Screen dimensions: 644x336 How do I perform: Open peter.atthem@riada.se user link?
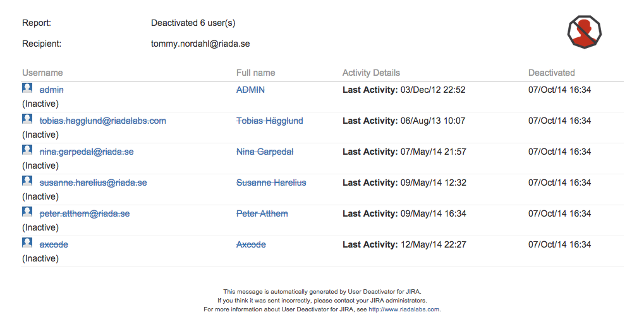[x=85, y=213]
